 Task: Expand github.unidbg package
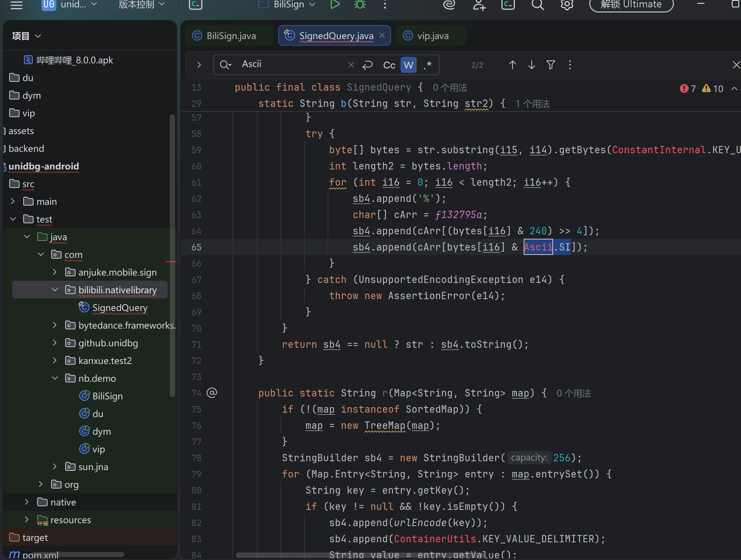(55, 343)
